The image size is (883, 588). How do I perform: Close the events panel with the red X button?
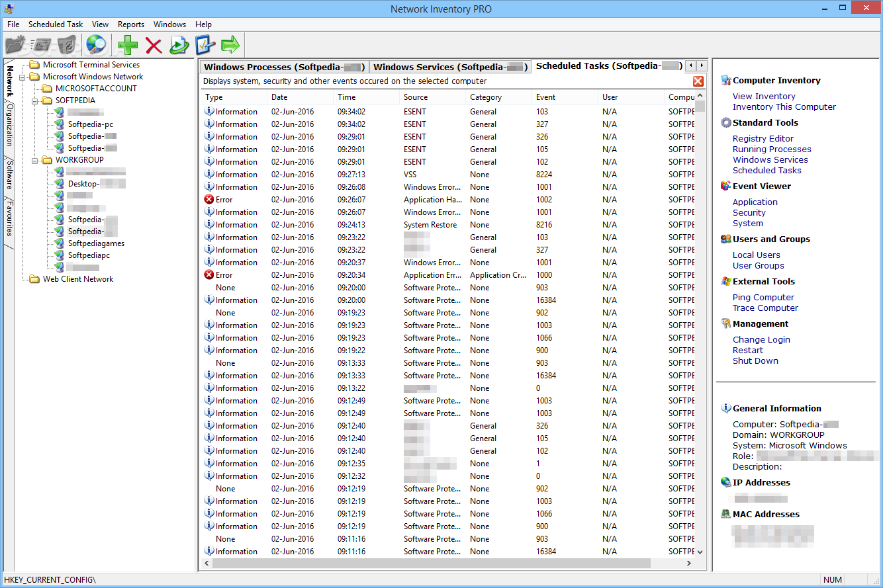coord(698,81)
